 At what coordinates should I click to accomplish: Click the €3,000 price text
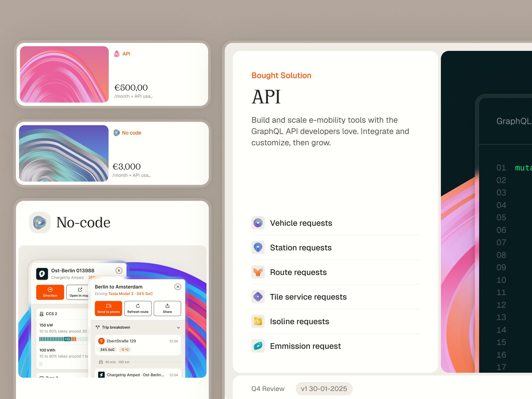click(x=127, y=166)
